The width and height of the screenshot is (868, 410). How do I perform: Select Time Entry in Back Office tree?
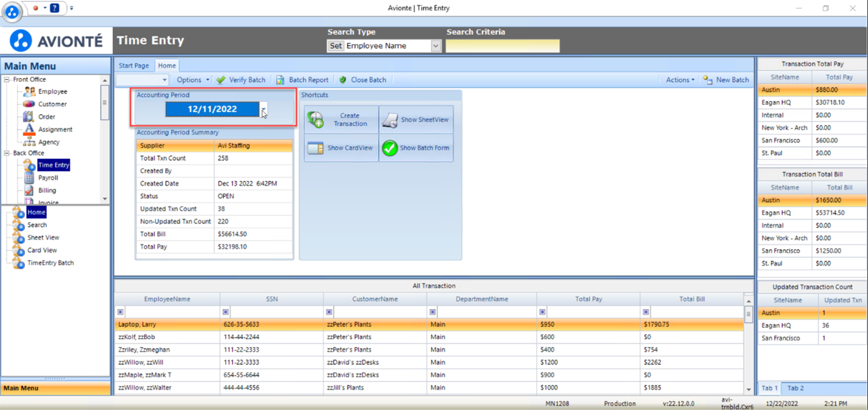click(x=53, y=165)
